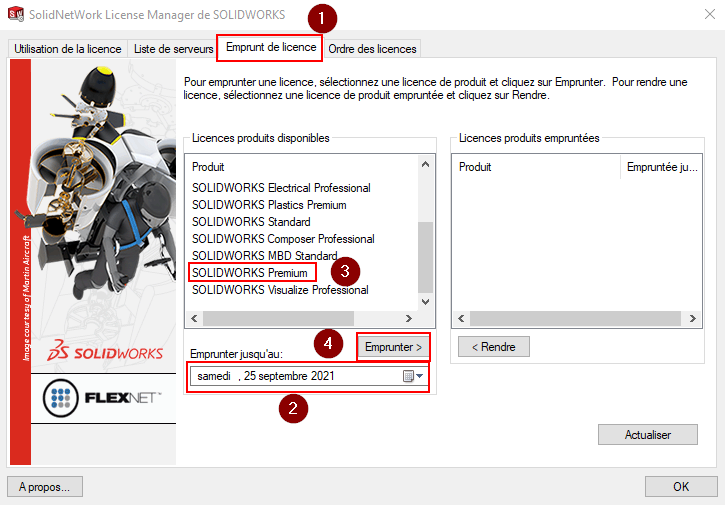Open the A propos... dialog
Screen dimensions: 725x505
(45, 487)
